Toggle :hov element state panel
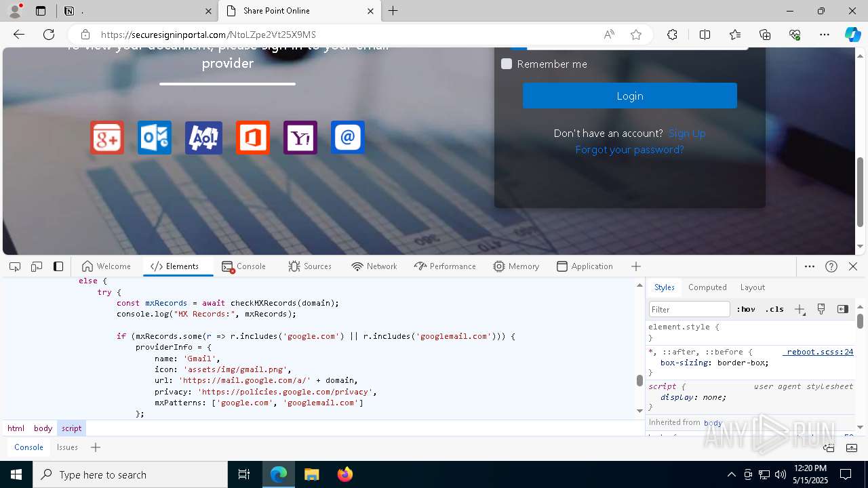The height and width of the screenshot is (488, 868). pos(746,309)
